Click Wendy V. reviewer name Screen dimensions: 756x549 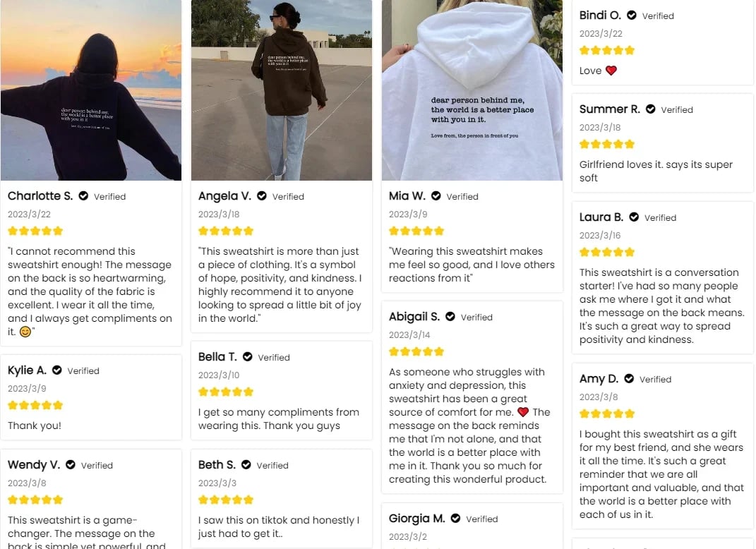(x=34, y=464)
